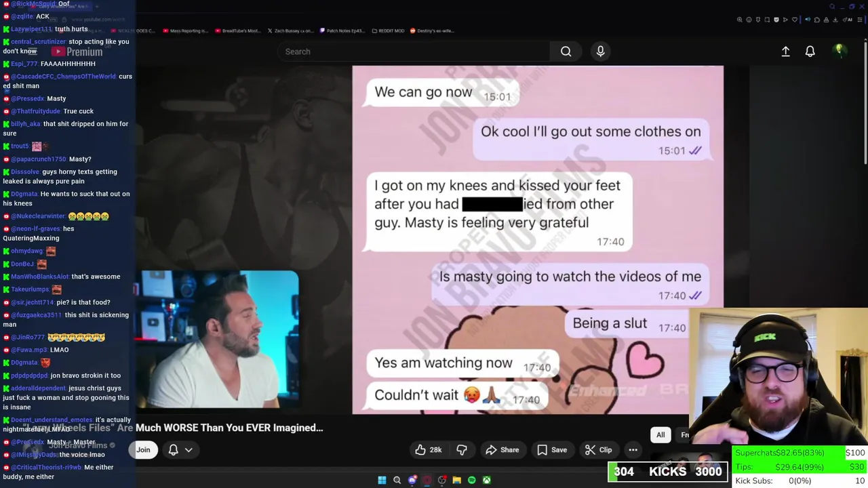Click the profile lock extension icon
868x488 pixels.
tap(826, 20)
